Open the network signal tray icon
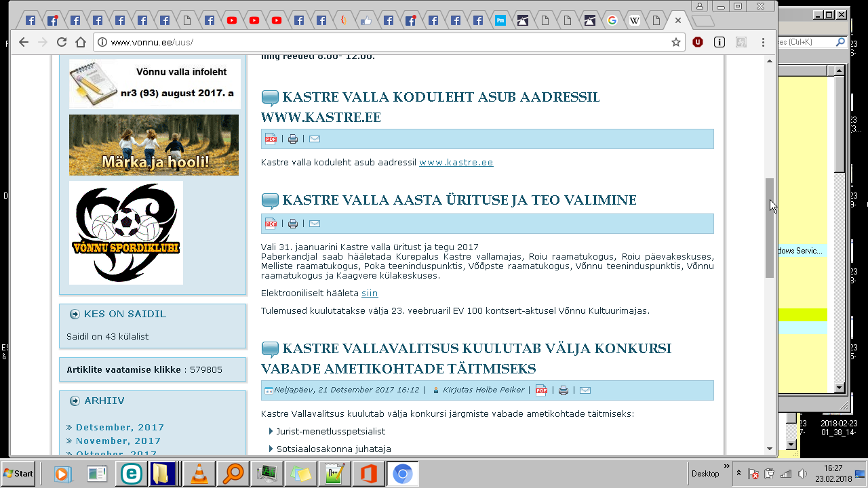 coord(786,474)
